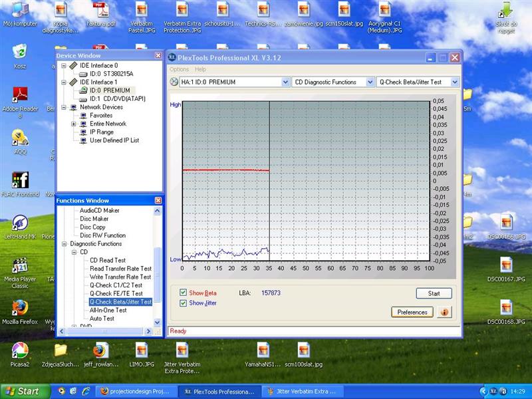Select Disc Copy function

(92, 227)
